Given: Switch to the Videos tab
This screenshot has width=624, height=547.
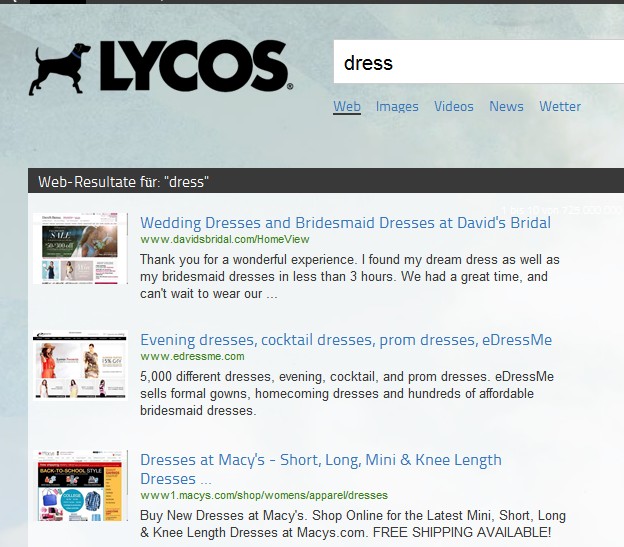Looking at the screenshot, I should [x=454, y=107].
